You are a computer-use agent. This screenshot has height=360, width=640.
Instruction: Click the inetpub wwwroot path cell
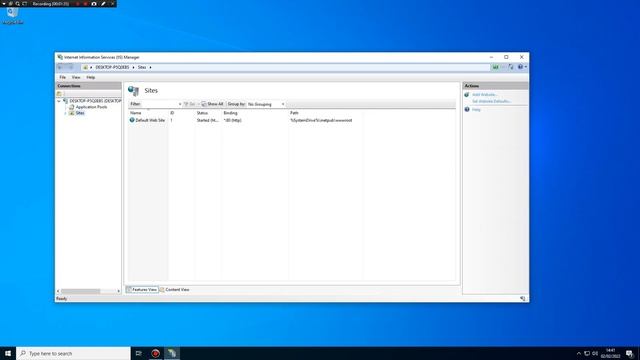tap(321, 120)
